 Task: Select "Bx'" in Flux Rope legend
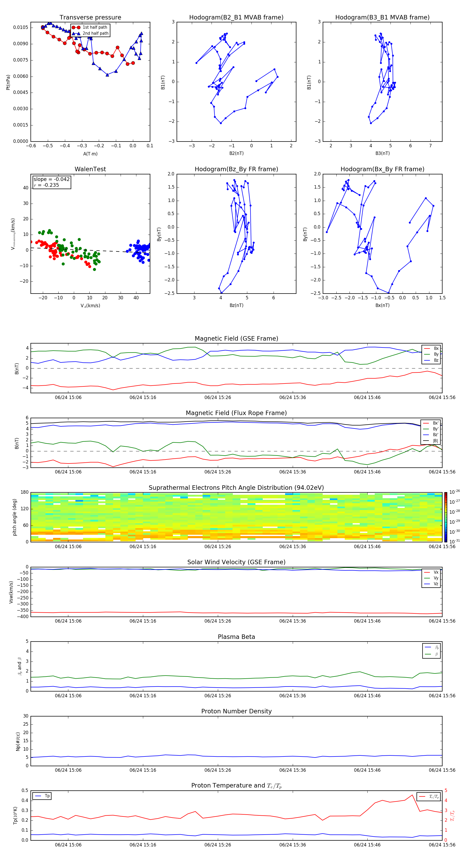(x=431, y=423)
